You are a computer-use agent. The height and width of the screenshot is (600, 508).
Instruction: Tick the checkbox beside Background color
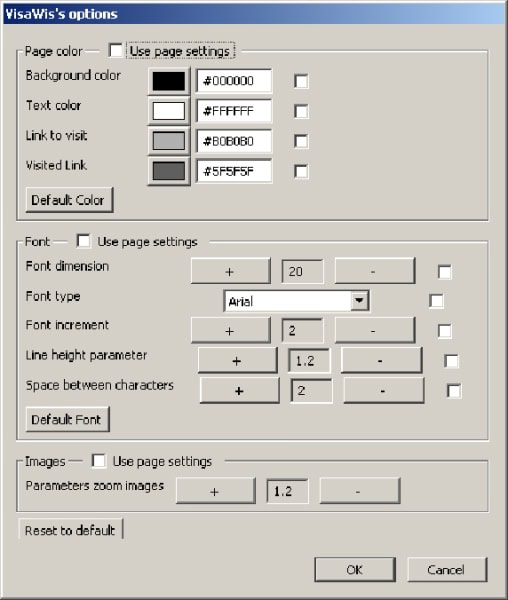point(301,81)
